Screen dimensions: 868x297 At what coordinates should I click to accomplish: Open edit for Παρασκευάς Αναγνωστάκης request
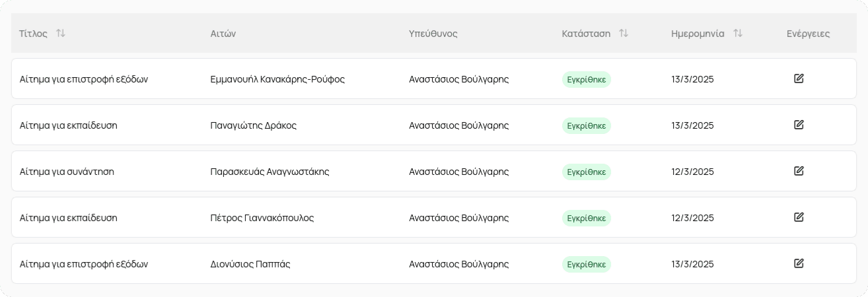click(799, 171)
